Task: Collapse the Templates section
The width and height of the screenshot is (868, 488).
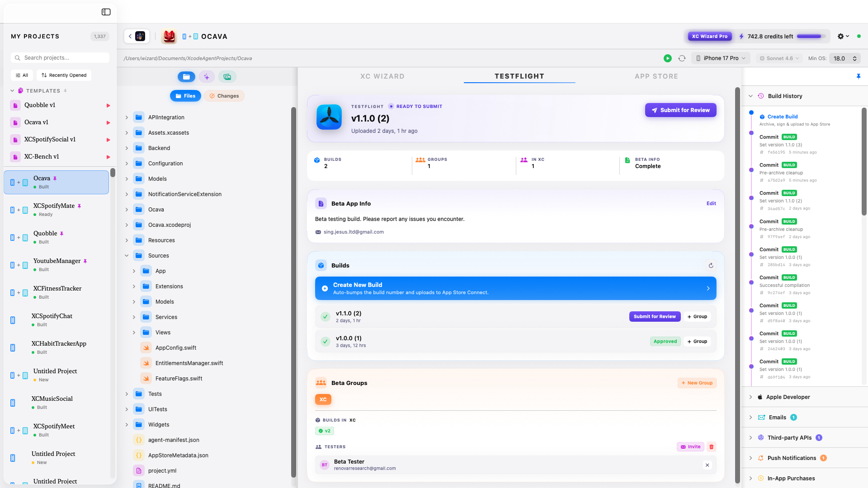Action: [12, 91]
